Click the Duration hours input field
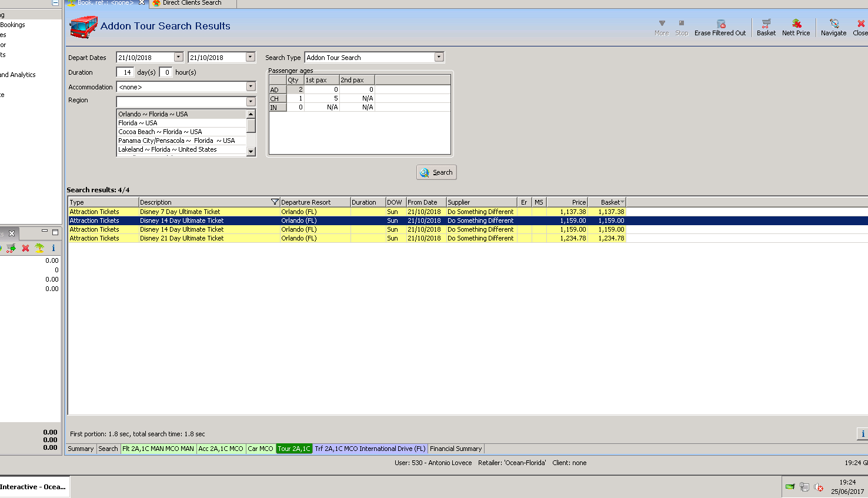The image size is (868, 498). (x=166, y=72)
